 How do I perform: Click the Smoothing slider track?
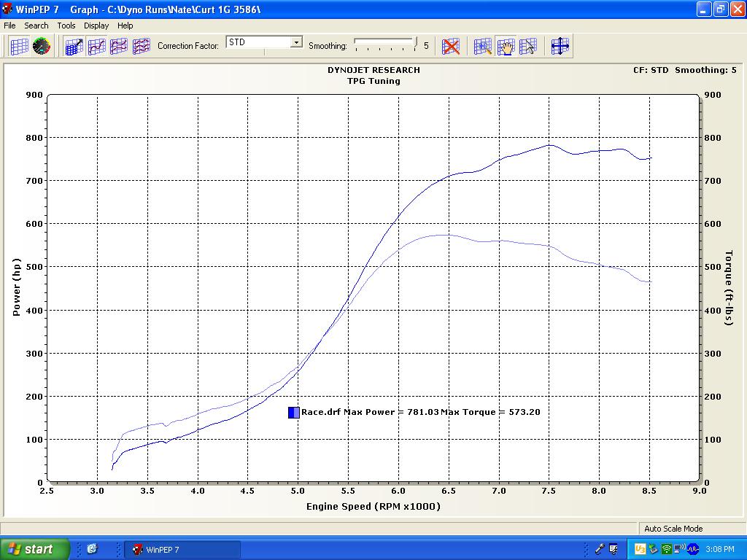(384, 45)
